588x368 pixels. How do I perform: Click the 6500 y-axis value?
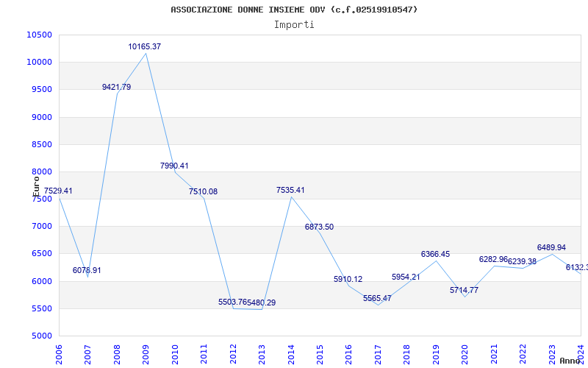[x=41, y=254]
